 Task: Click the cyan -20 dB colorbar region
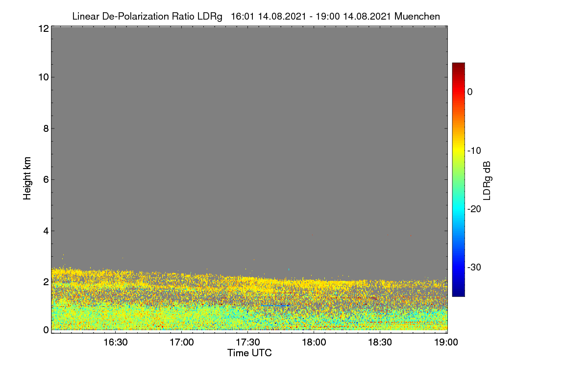458,209
